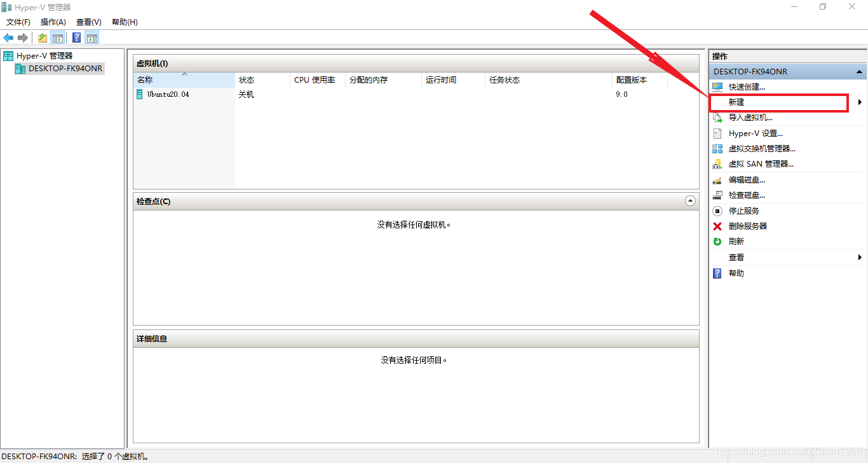Image resolution: width=868 pixels, height=463 pixels.
Task: Toggle the show/hide action pane toolbar icon
Action: [92, 38]
